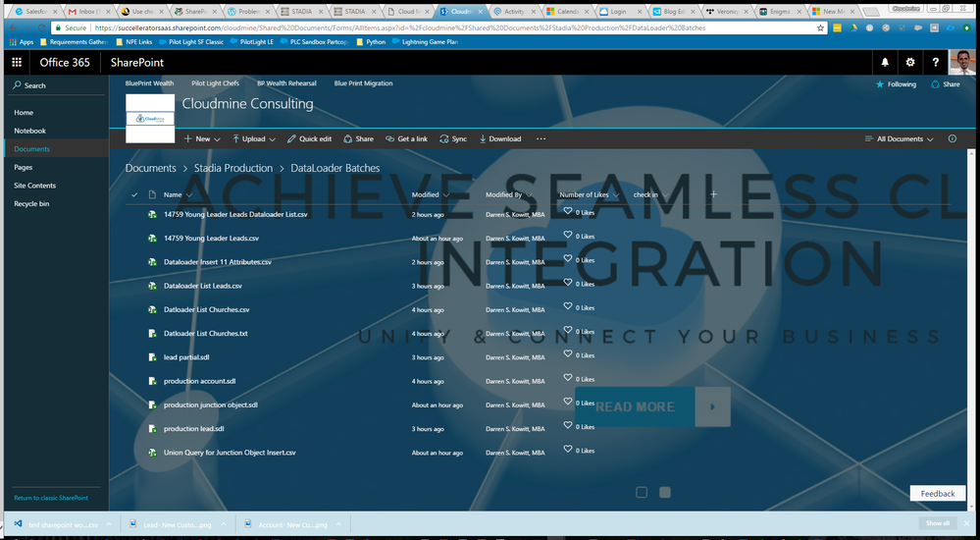Click Share in the command bar
This screenshot has height=540, width=980.
[358, 138]
